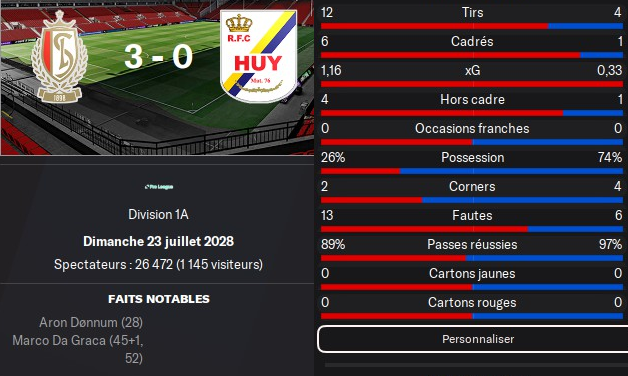Image resolution: width=628 pixels, height=376 pixels.
Task: Click the Spectateurs attendance text
Action: pyautogui.click(x=158, y=265)
